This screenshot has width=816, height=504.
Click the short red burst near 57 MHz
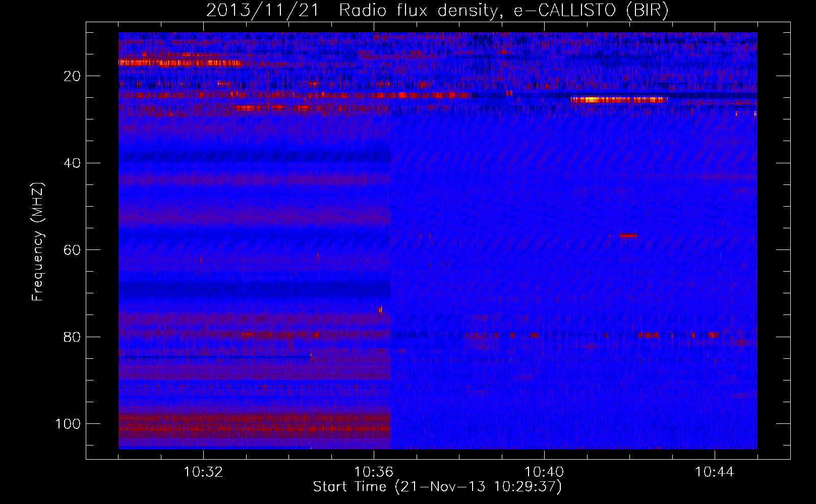coord(628,235)
